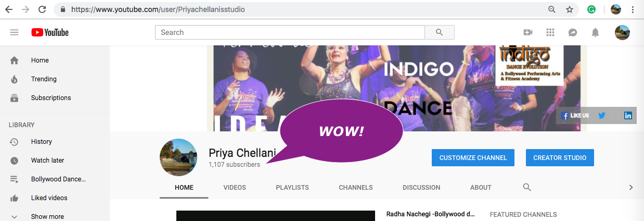Image resolution: width=644 pixels, height=221 pixels.
Task: Open the hamburger guide menu
Action: (14, 32)
